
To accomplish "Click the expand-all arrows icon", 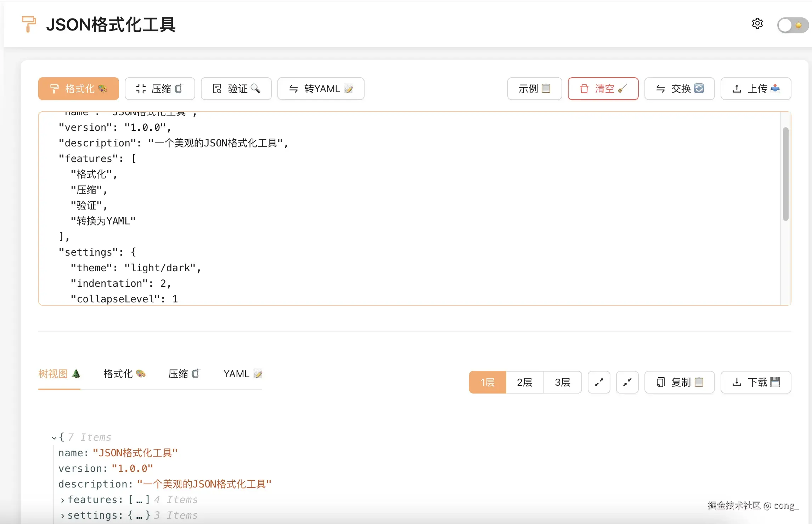I will click(x=599, y=382).
